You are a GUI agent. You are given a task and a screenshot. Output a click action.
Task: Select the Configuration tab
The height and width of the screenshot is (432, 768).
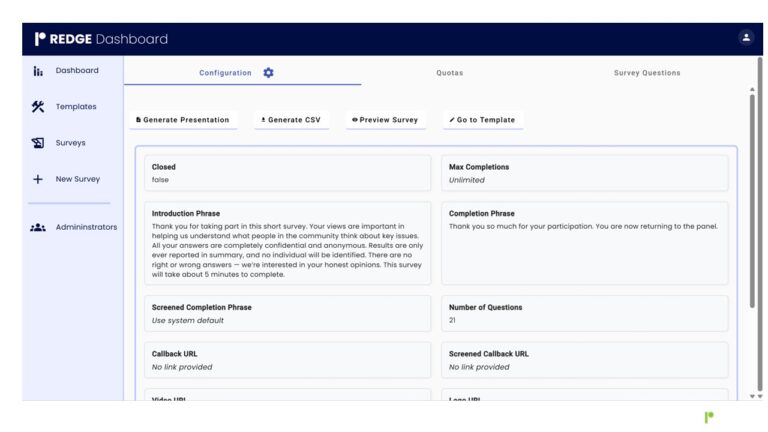(x=226, y=73)
